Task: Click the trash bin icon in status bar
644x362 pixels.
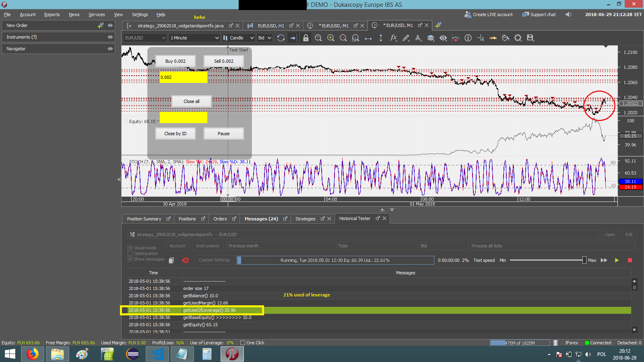Action: click(555, 343)
